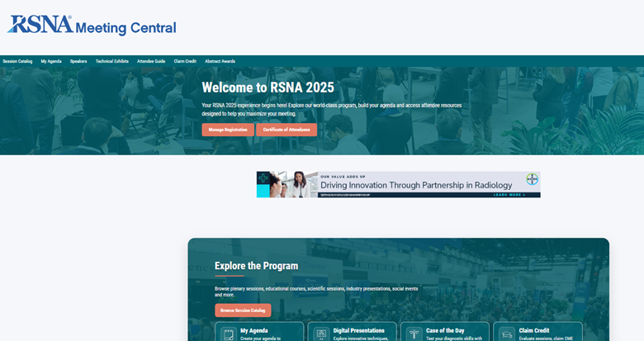Open Abstract Awards from the top menu
644x341 pixels.
point(220,61)
